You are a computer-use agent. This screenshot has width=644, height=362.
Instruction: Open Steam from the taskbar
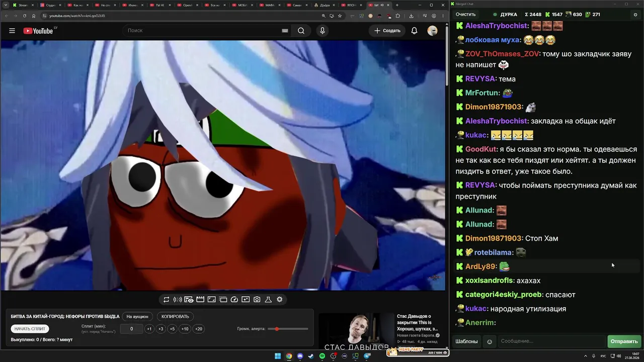click(x=311, y=356)
